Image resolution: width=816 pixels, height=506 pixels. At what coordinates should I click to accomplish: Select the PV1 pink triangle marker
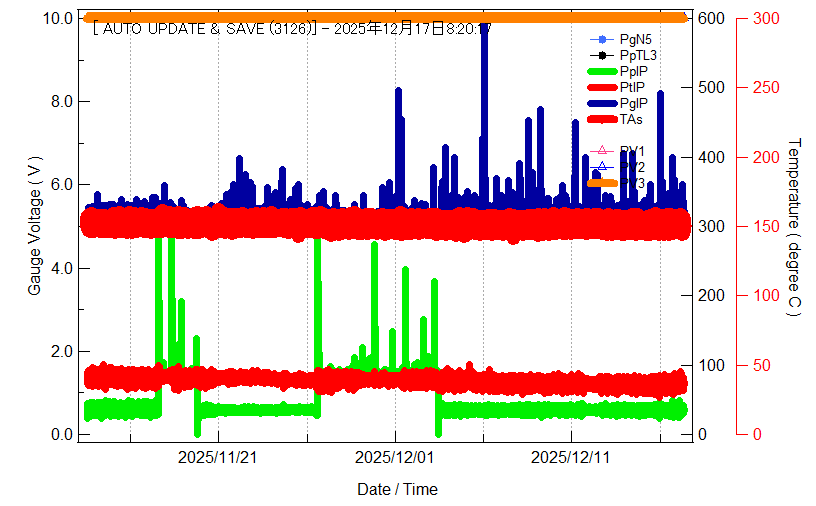pos(602,151)
